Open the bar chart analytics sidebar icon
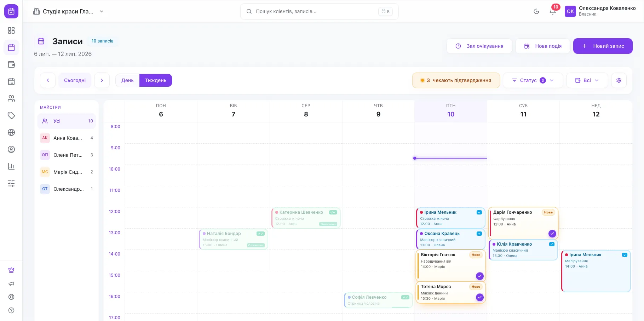 11,166
